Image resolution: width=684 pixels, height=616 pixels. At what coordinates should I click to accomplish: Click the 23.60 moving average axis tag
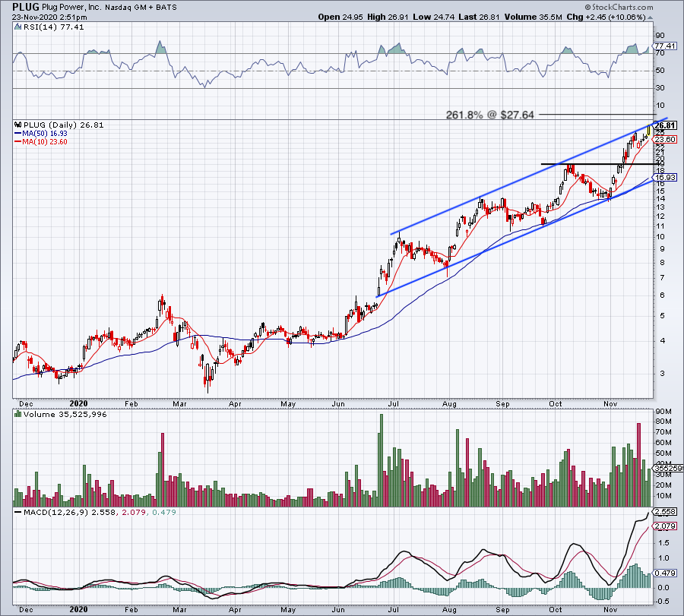(x=665, y=140)
